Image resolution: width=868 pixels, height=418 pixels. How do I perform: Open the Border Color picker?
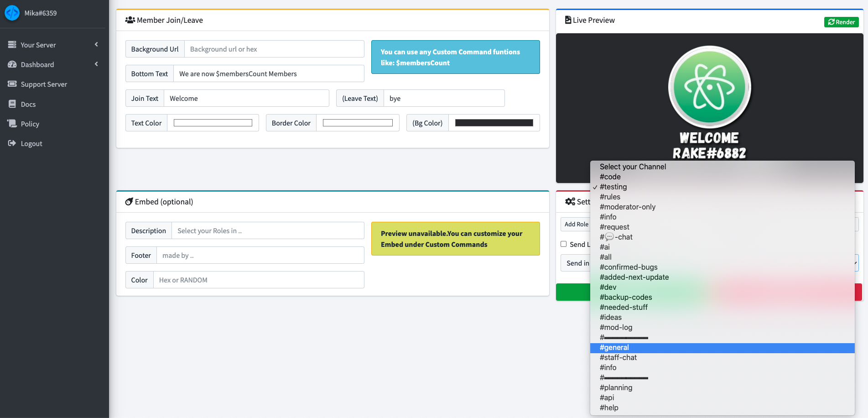pyautogui.click(x=358, y=123)
